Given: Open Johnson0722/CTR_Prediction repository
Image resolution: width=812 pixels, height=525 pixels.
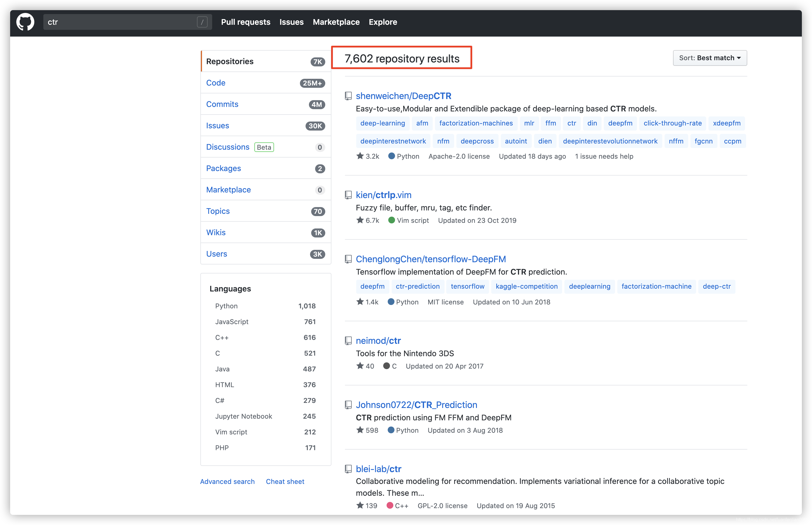Looking at the screenshot, I should [x=417, y=405].
